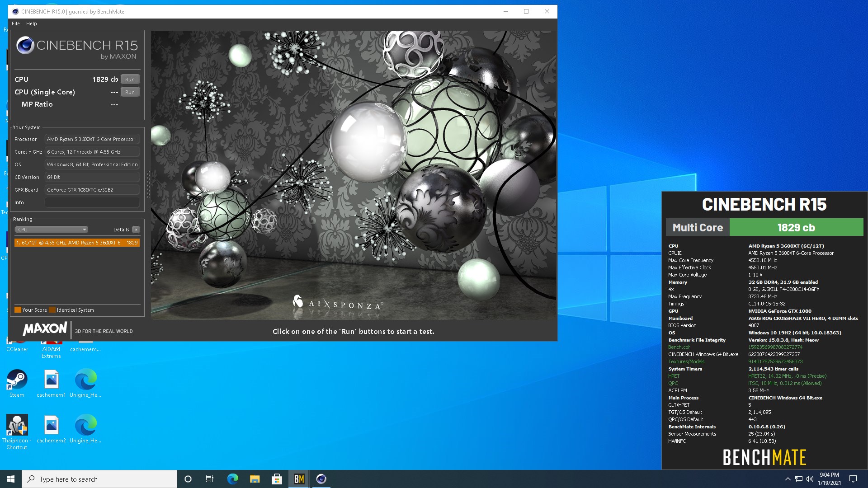Open upper Unigine_He... Edge shortcut
This screenshot has width=868, height=488.
point(85,383)
